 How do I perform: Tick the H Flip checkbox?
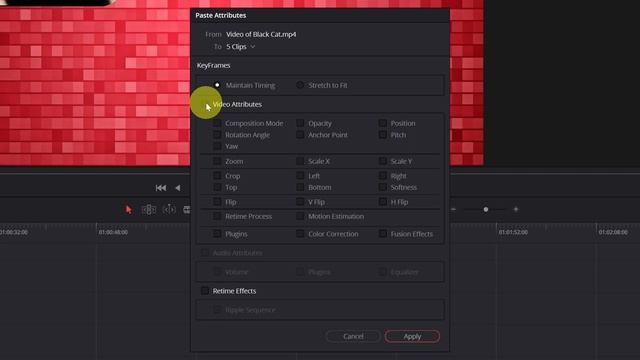coord(382,202)
